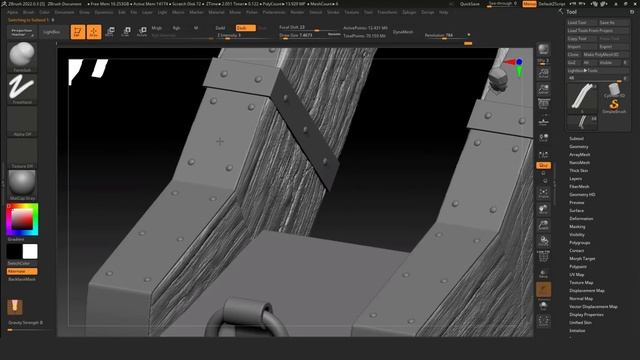640x360 pixels.
Task: Click the Xpose icon at bottom of shelf
Action: point(543,321)
